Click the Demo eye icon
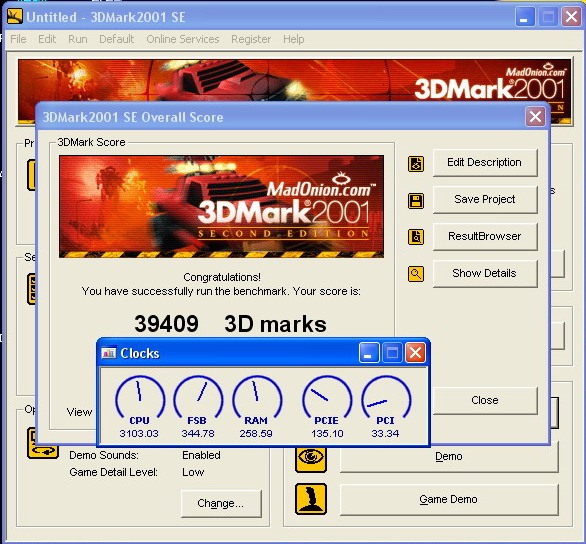This screenshot has height=544, width=586. [311, 458]
